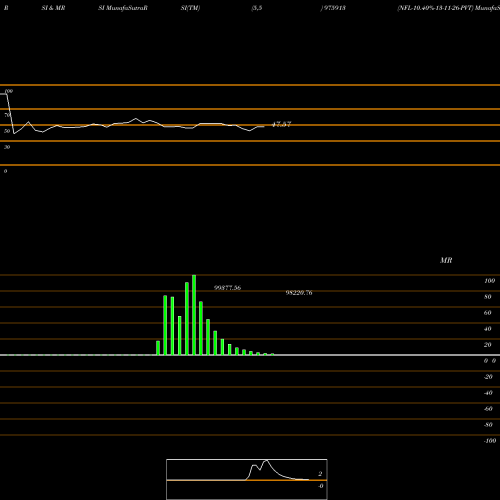Click the 'SI & MR' header label

coord(53,8)
